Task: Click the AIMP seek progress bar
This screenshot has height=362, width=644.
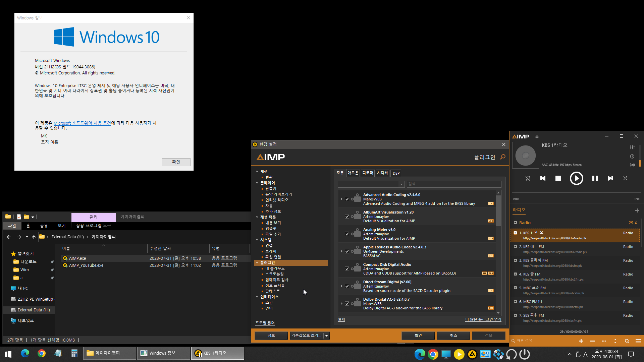Action: point(576,192)
